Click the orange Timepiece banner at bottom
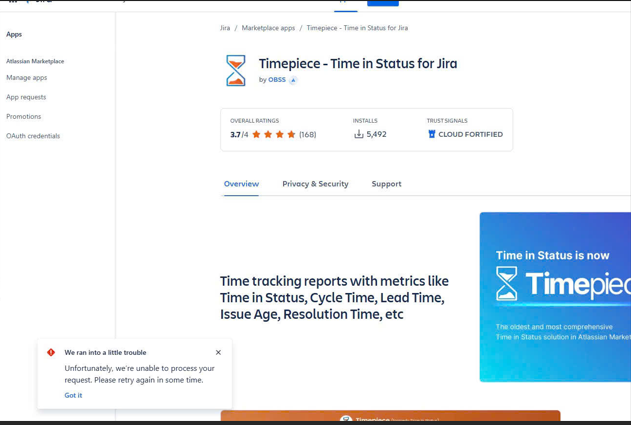Image resolution: width=631 pixels, height=425 pixels. [390, 415]
